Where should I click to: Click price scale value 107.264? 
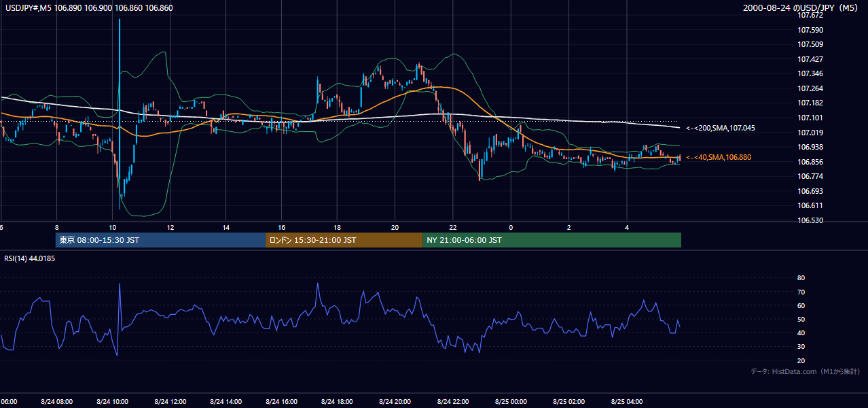tap(810, 88)
